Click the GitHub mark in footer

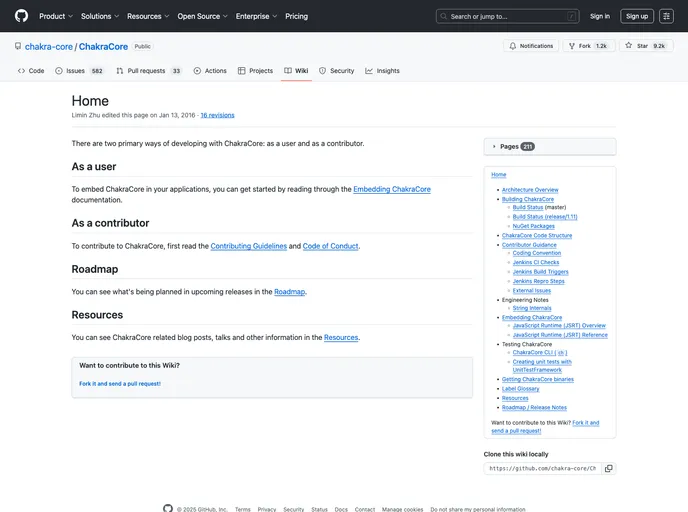tap(168, 508)
